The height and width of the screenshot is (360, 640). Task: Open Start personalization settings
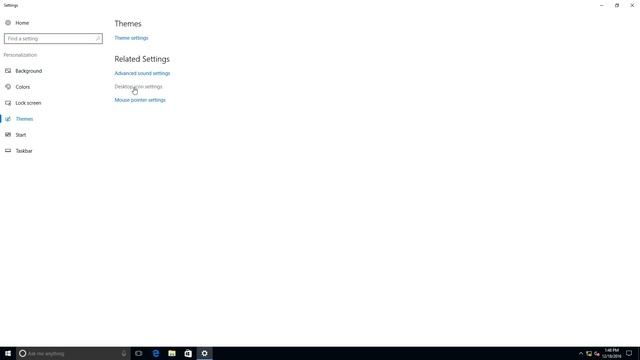(x=20, y=135)
